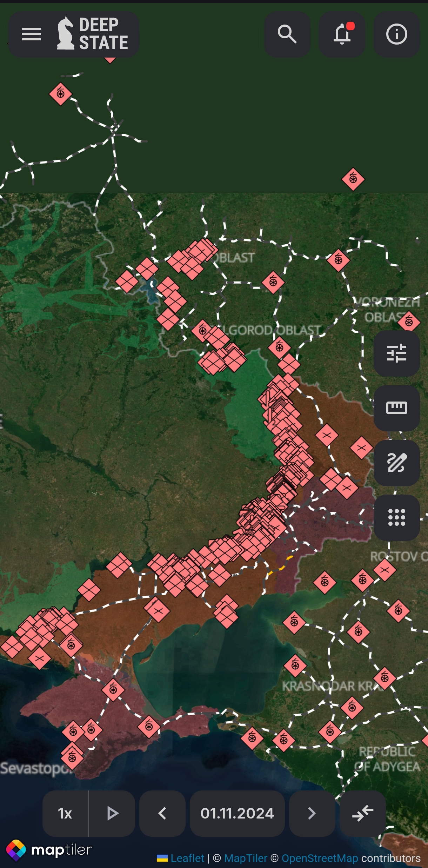Screen dimensions: 428x868
Task: Open the Leaflet attribution link
Action: click(x=187, y=858)
